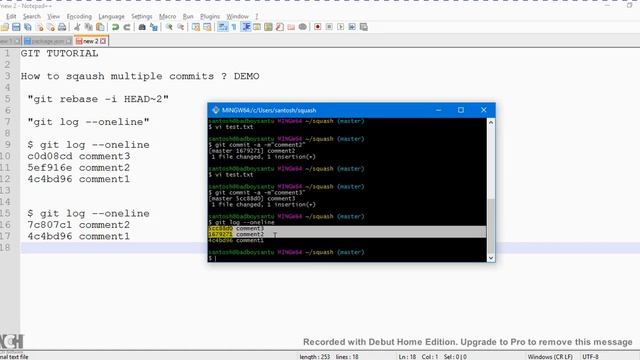Image resolution: width=640 pixels, height=360 pixels.
Task: Toggle the indent guide icon
Action: click(246, 27)
